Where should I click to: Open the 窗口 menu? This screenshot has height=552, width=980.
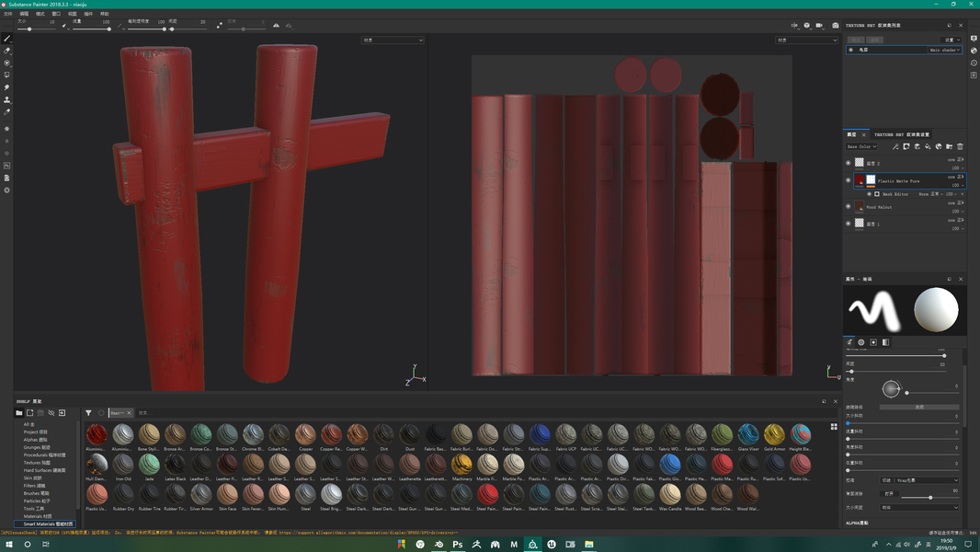(x=56, y=13)
